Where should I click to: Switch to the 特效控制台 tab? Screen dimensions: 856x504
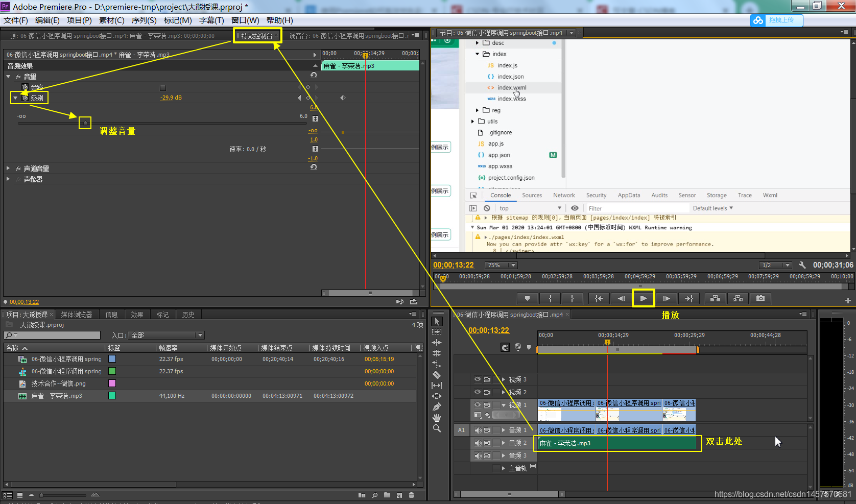click(x=257, y=36)
